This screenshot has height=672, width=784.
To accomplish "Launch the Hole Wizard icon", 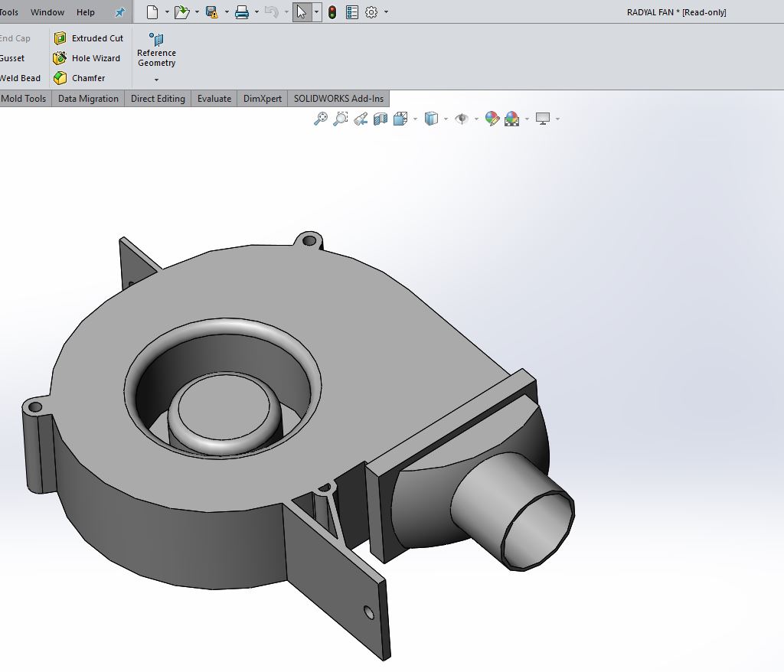I will point(60,58).
